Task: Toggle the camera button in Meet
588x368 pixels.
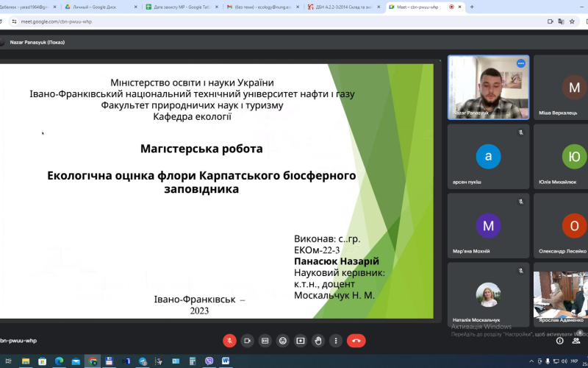Action: [x=247, y=341]
